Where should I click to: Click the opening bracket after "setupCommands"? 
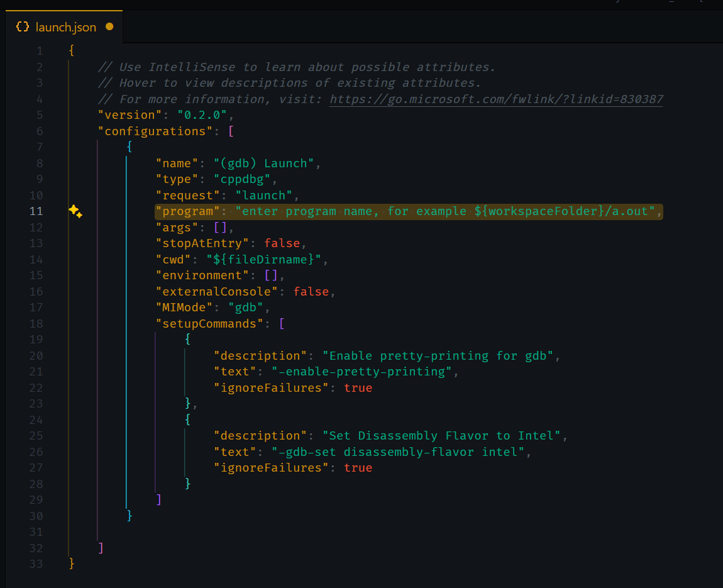(x=282, y=323)
